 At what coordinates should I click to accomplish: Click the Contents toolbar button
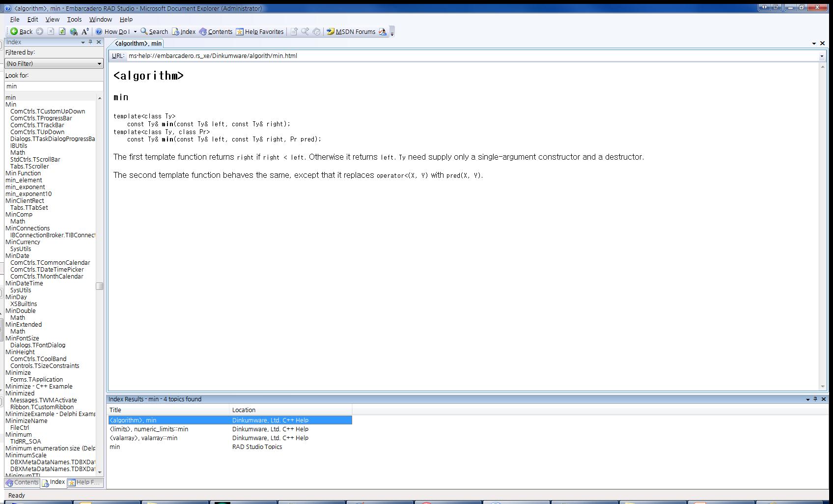pos(216,31)
